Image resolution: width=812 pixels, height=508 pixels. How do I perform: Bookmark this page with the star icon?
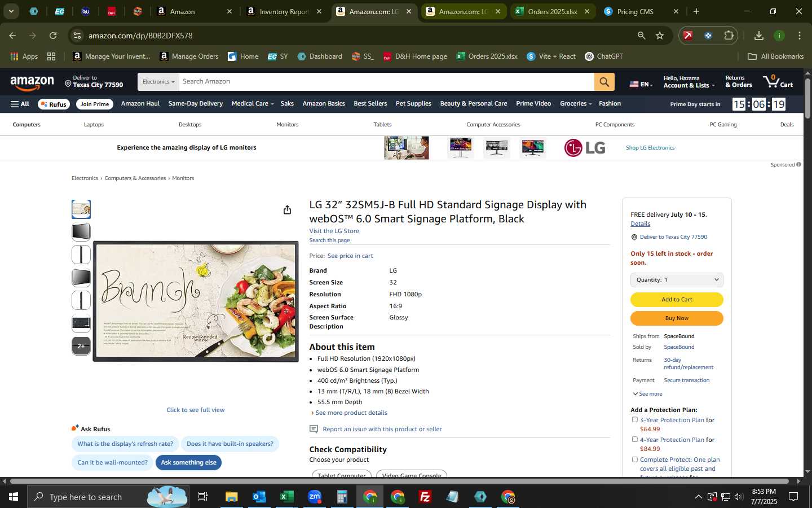[x=660, y=36]
